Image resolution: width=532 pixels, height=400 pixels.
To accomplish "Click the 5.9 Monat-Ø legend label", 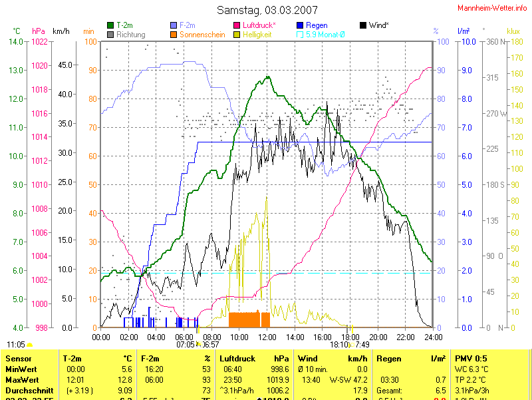I will click(325, 35).
